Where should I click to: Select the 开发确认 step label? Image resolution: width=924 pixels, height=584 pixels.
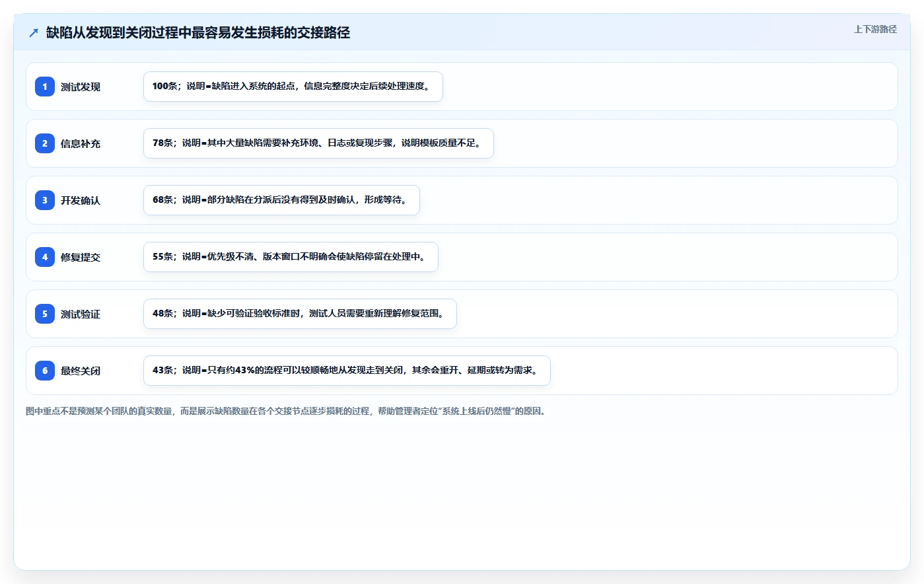point(81,200)
